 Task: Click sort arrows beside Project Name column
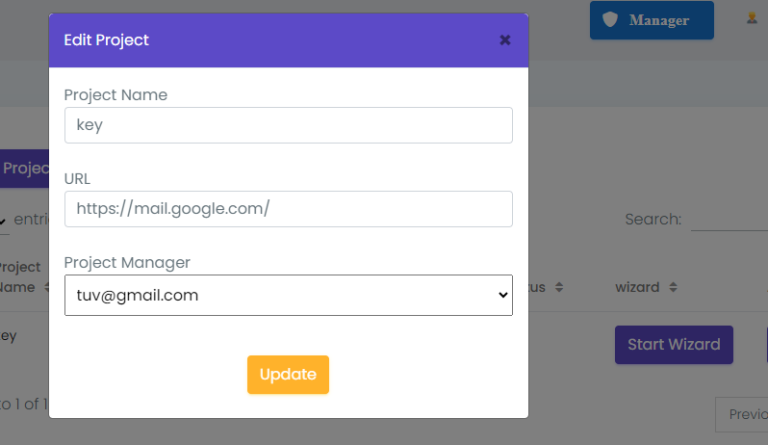tap(47, 287)
